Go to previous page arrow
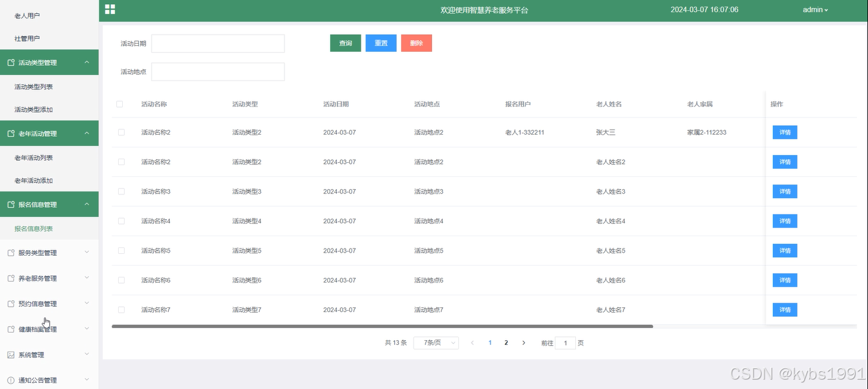Viewport: 868px width, 389px height. tap(472, 343)
